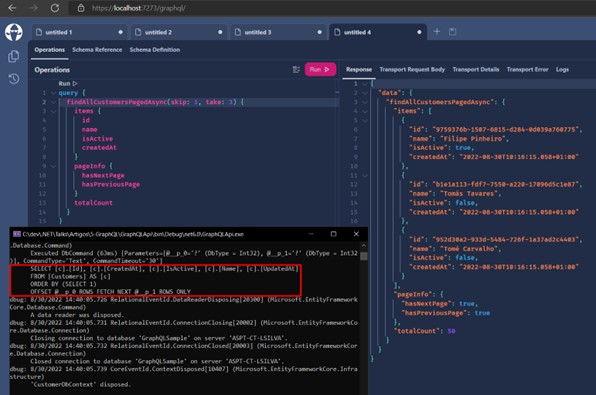The image size is (596, 395).
Task: Click the inline Run link above query
Action: point(68,84)
